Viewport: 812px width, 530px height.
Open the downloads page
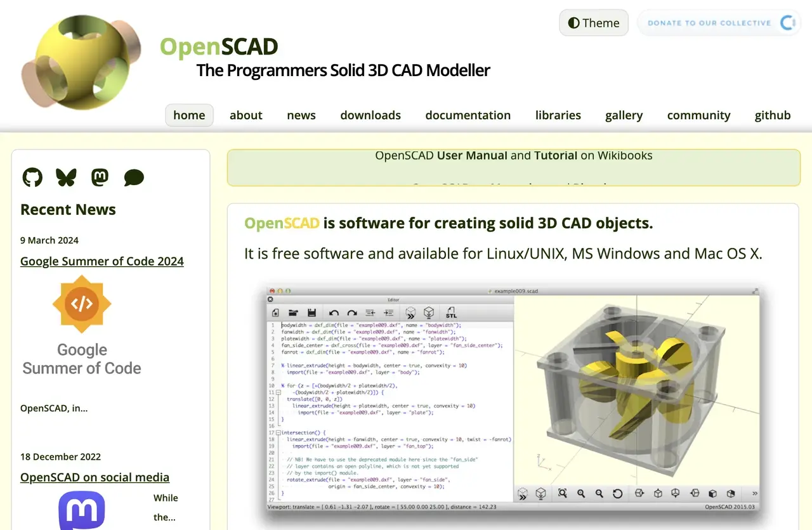tap(370, 115)
